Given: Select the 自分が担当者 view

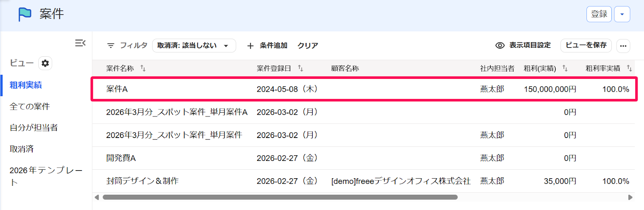Looking at the screenshot, I should tap(34, 128).
